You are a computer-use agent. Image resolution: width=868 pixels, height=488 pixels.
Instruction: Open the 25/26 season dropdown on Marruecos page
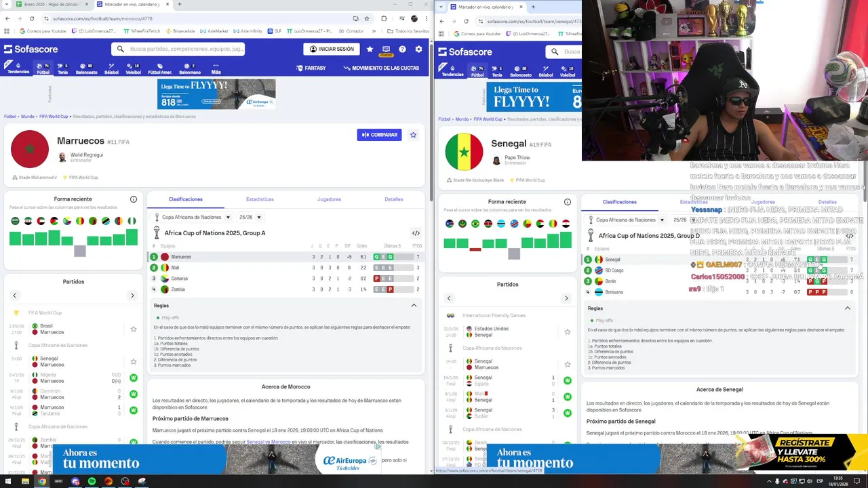250,218
